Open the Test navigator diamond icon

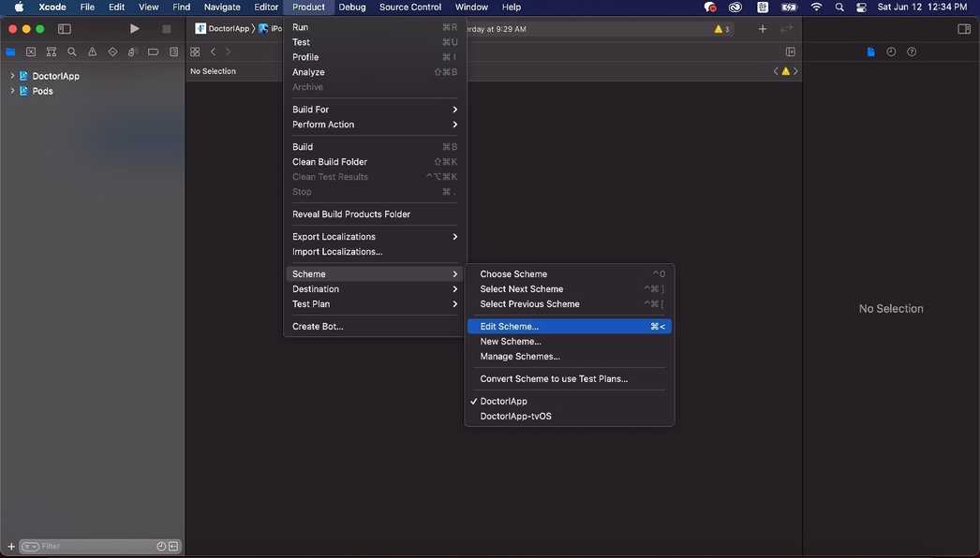click(x=112, y=51)
